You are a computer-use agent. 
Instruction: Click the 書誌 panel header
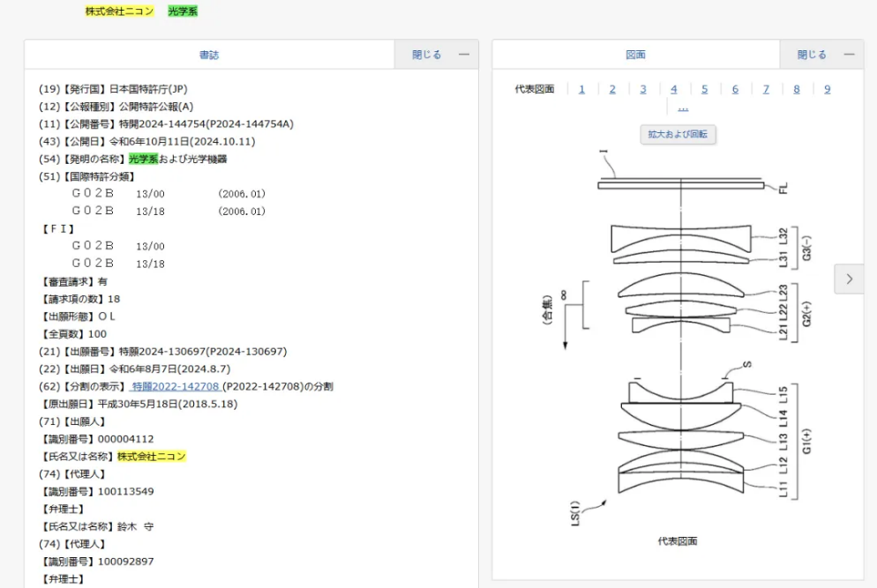209,55
